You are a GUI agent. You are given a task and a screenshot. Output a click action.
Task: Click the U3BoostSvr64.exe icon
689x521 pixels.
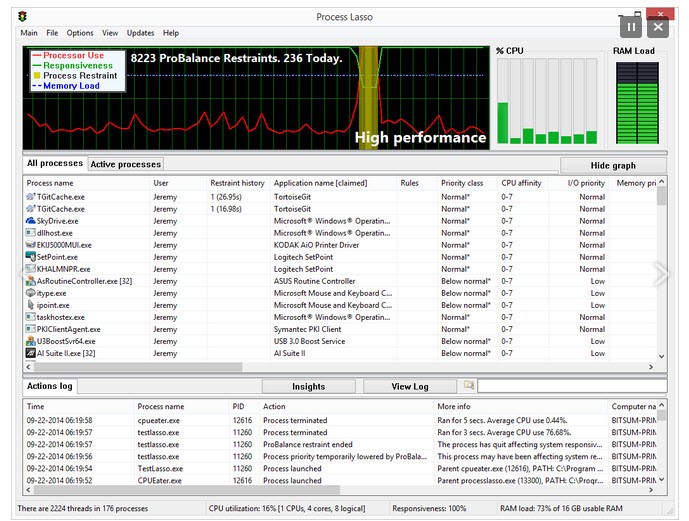click(x=30, y=341)
